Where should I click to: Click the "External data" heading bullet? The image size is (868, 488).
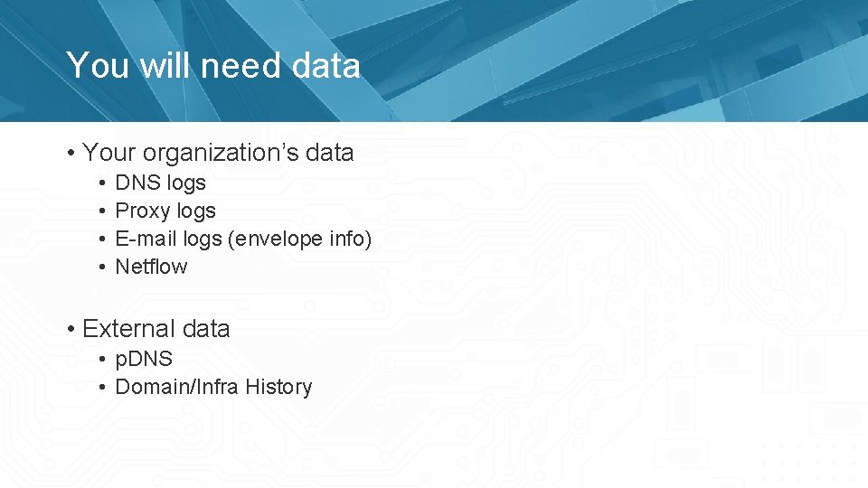point(156,329)
